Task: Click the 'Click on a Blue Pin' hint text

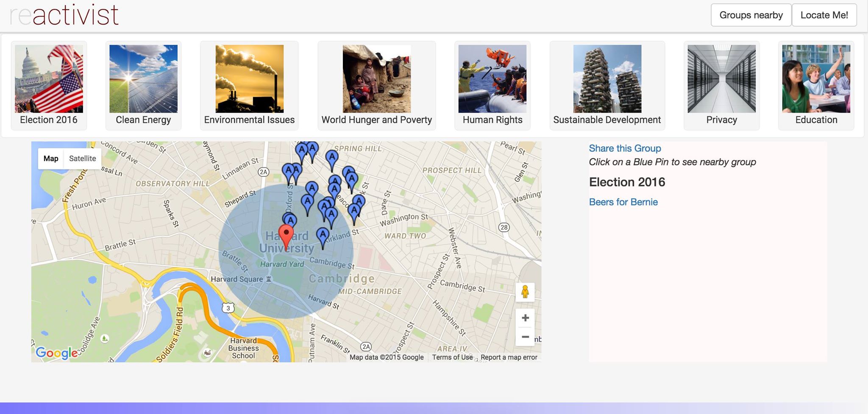Action: click(672, 162)
